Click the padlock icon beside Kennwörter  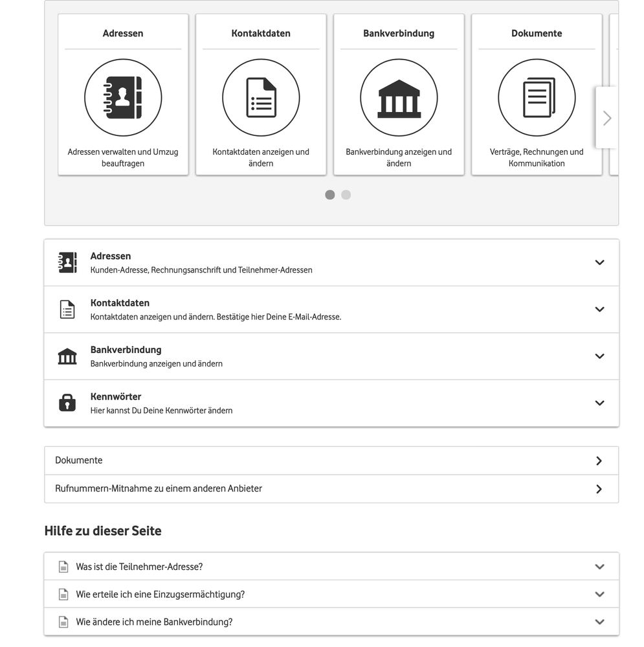coord(67,403)
